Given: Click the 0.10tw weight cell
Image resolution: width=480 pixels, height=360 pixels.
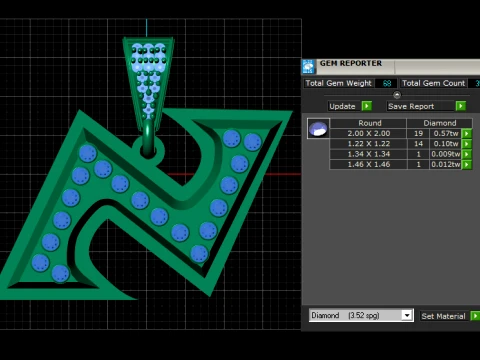Looking at the screenshot, I should click(446, 144).
